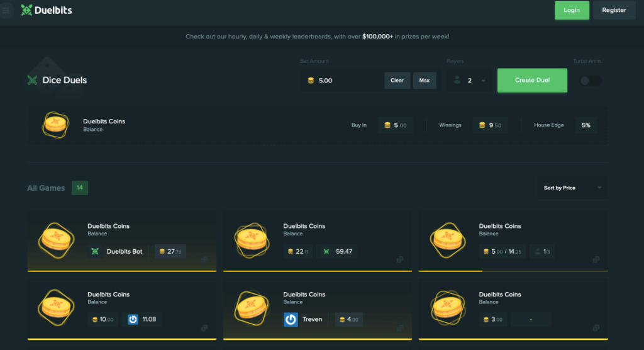Viewport: 644px width, 350px height.
Task: Click the 10.00 amount chip
Action: pyautogui.click(x=103, y=320)
